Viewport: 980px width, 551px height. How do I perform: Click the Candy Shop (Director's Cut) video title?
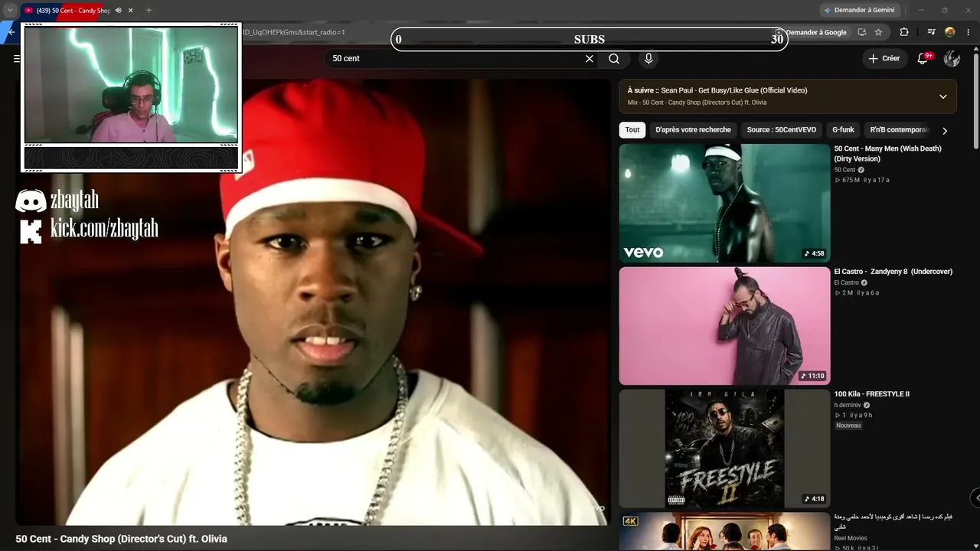click(121, 539)
